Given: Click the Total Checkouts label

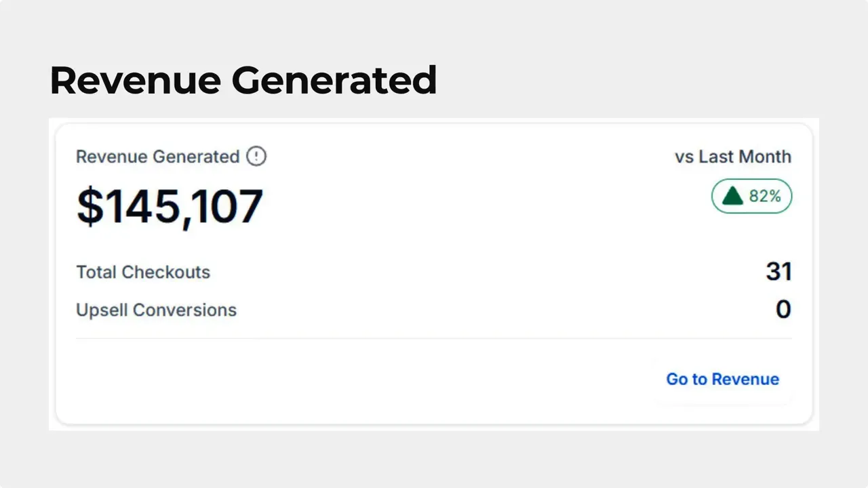Looking at the screenshot, I should click(143, 272).
